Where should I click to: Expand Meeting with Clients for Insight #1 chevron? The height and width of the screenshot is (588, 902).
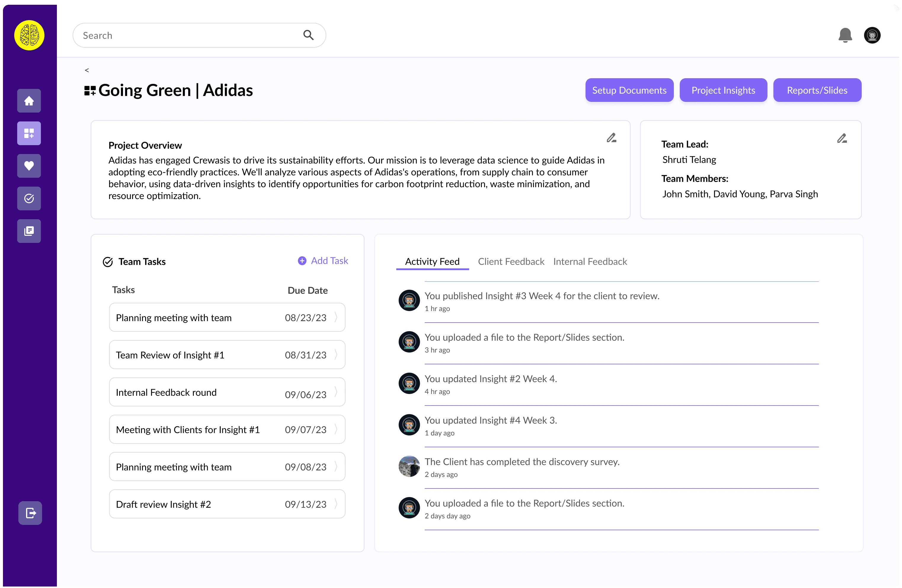336,429
